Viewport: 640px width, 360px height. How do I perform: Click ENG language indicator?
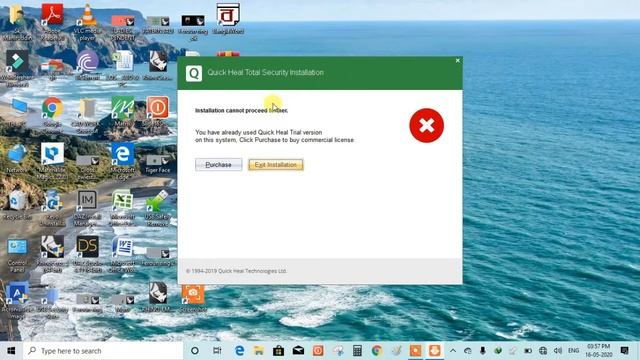573,351
